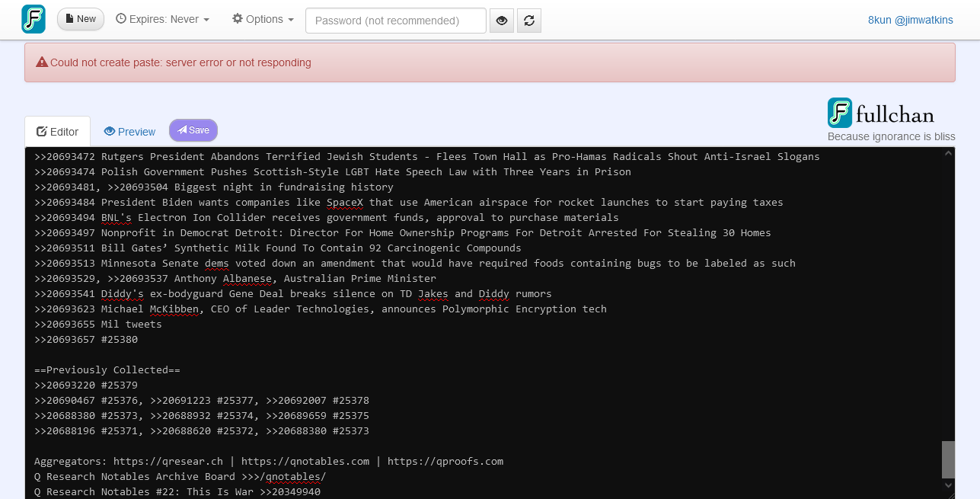Viewport: 980px width, 499px height.
Task: Click the line starting with >>20690467 #25376
Action: pos(202,401)
